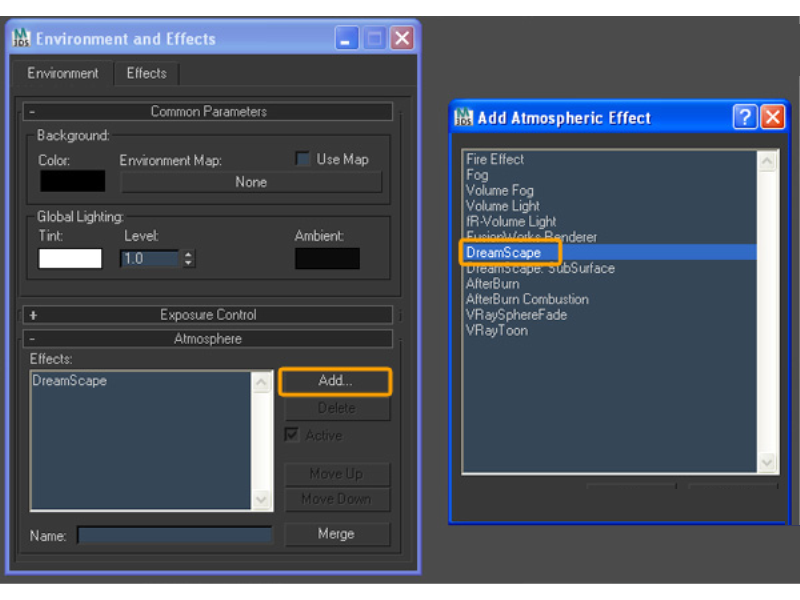Screen dimensions: 800x600
Task: Select Fire Effect in the atmospheric list
Action: 495,160
